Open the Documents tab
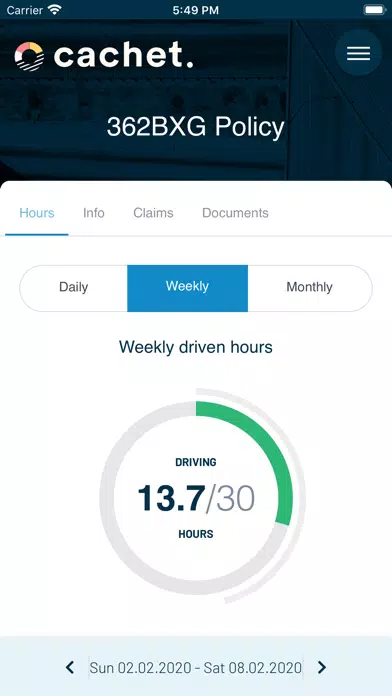392x696 pixels. click(x=235, y=213)
